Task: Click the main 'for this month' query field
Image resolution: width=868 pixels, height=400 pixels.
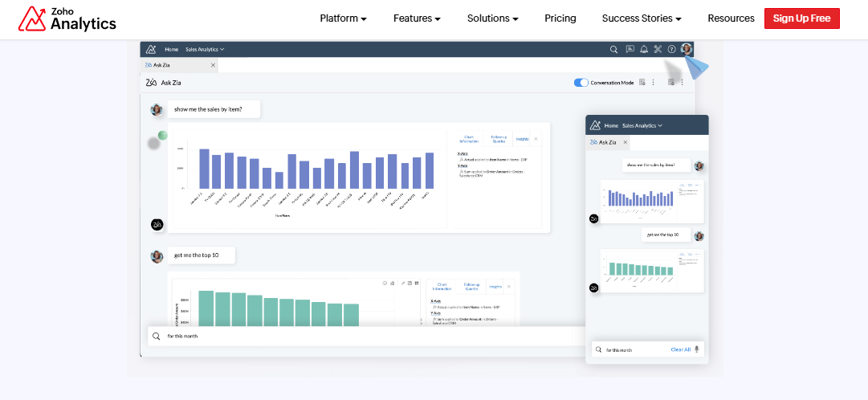Action: [366, 337]
